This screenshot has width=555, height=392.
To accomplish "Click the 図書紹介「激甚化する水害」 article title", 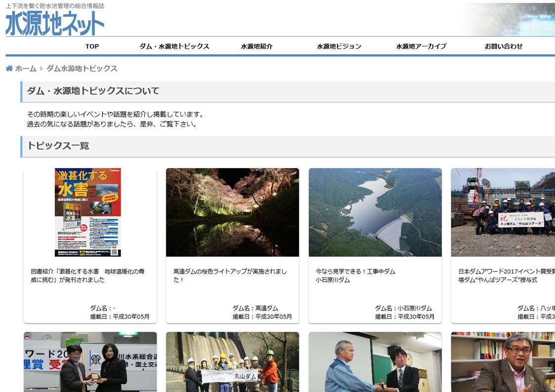I will click(x=88, y=275).
